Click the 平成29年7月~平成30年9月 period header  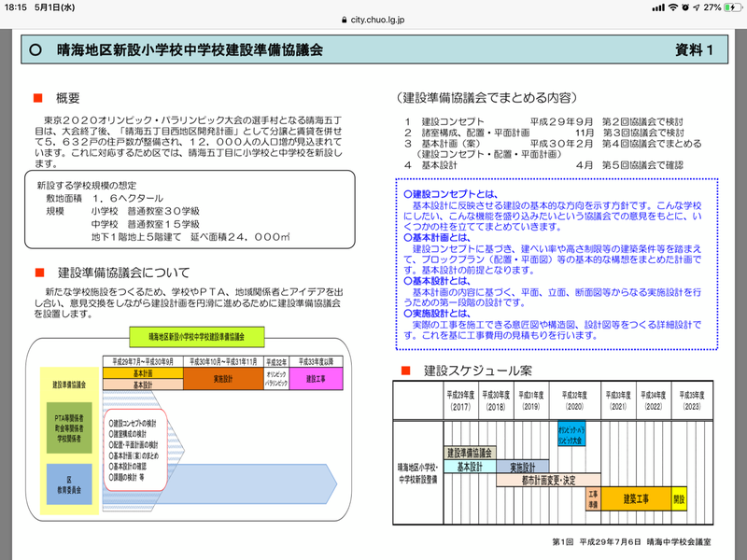coord(143,362)
